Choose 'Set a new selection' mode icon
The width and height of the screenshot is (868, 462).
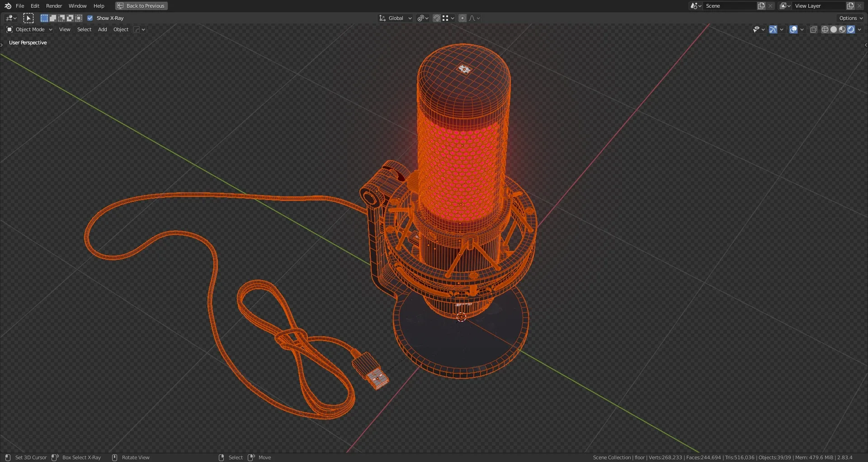click(x=44, y=18)
